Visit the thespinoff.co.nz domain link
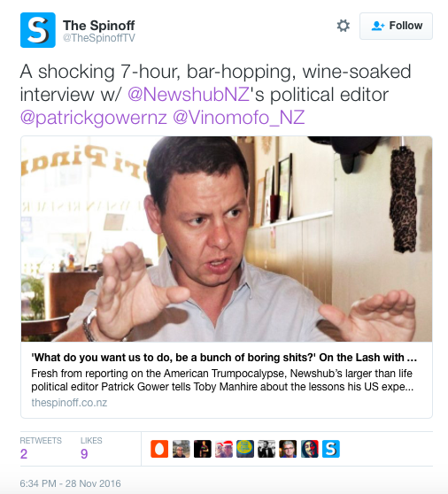The image size is (448, 494). (x=69, y=403)
